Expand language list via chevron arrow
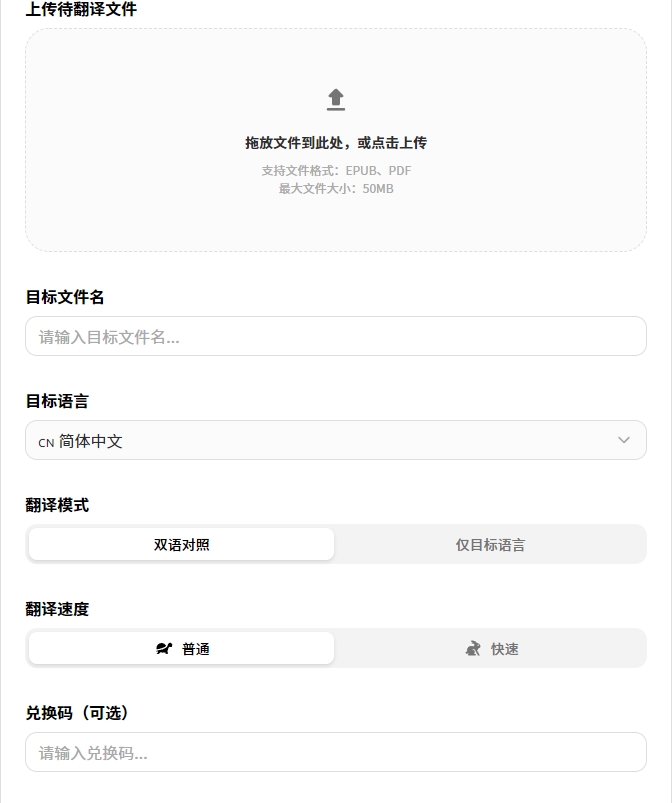 [624, 440]
